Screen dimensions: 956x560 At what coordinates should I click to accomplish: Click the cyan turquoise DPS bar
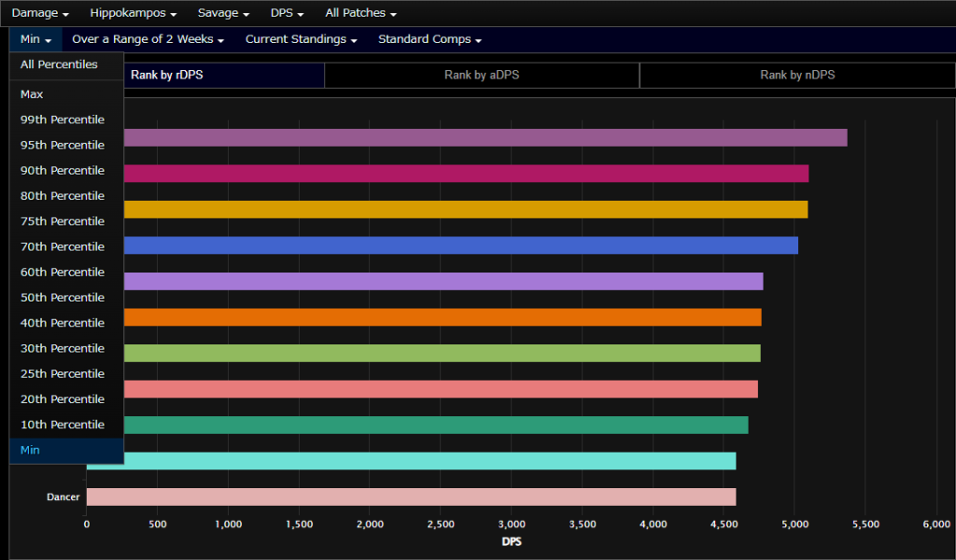click(429, 461)
